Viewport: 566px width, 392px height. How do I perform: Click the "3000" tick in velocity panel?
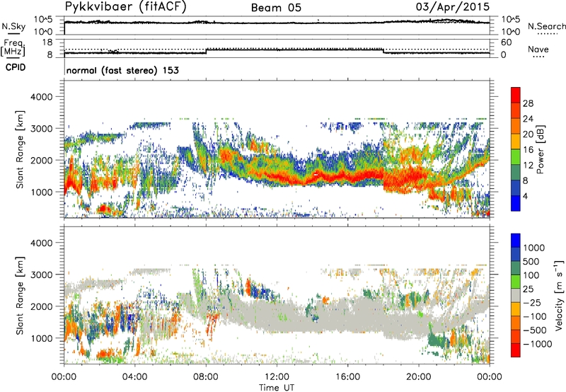[41, 275]
